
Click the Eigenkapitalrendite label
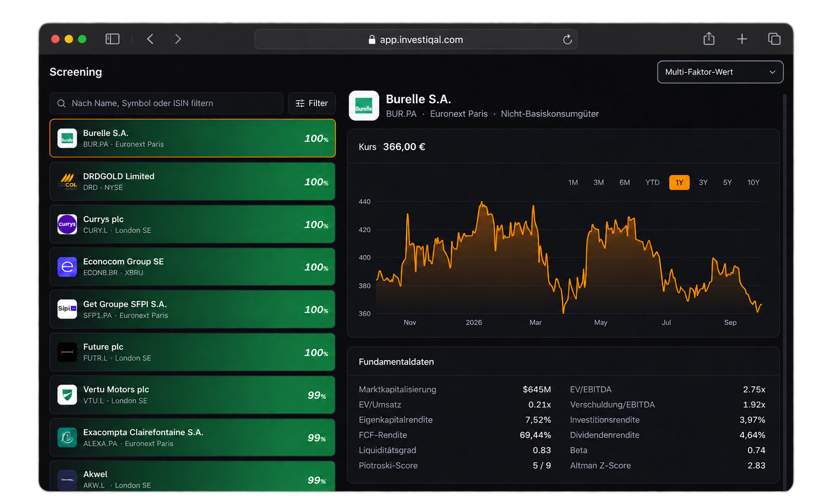click(x=396, y=420)
